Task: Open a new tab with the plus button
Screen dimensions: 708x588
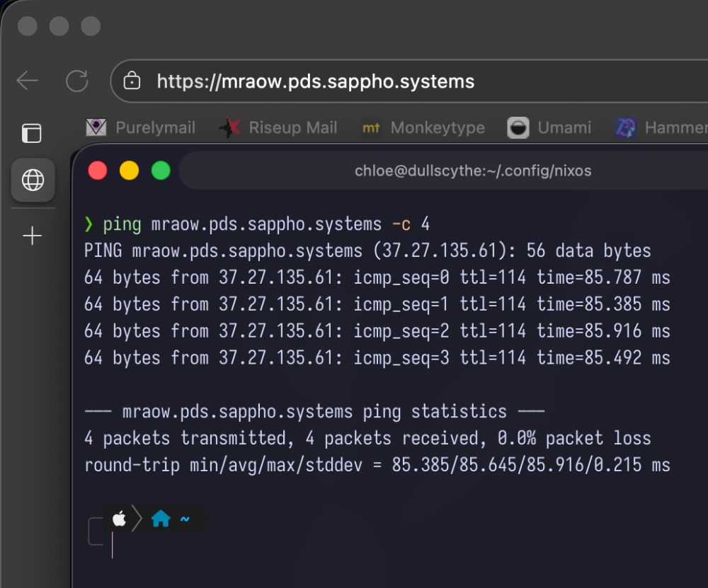Action: click(x=32, y=236)
